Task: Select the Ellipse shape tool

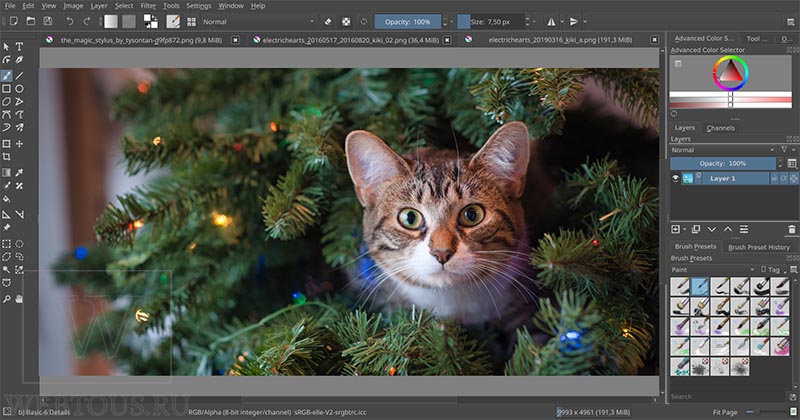Action: [x=19, y=89]
